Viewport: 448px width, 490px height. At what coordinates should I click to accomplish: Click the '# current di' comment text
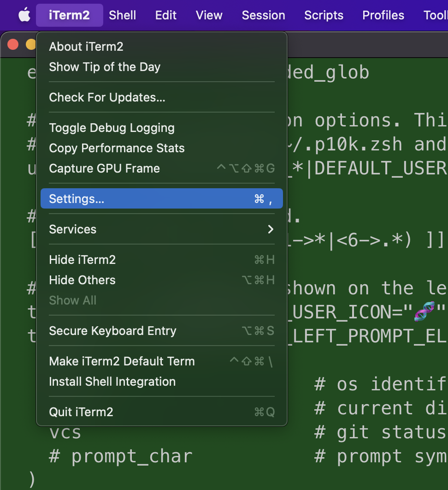point(381,408)
